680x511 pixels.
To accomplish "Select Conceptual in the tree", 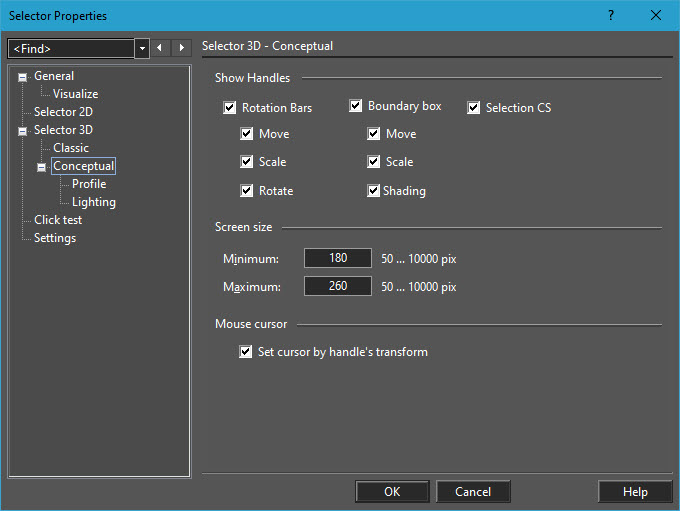I will (x=83, y=166).
